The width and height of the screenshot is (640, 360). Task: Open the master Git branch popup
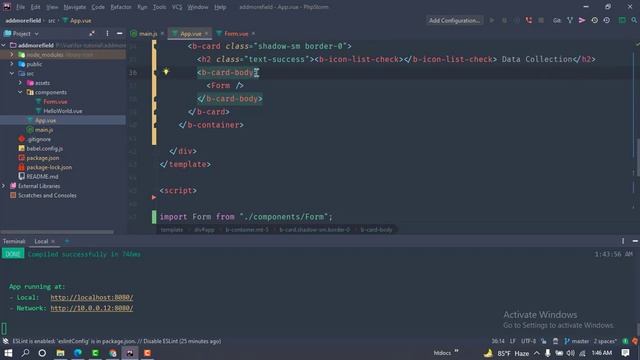pyautogui.click(x=576, y=341)
